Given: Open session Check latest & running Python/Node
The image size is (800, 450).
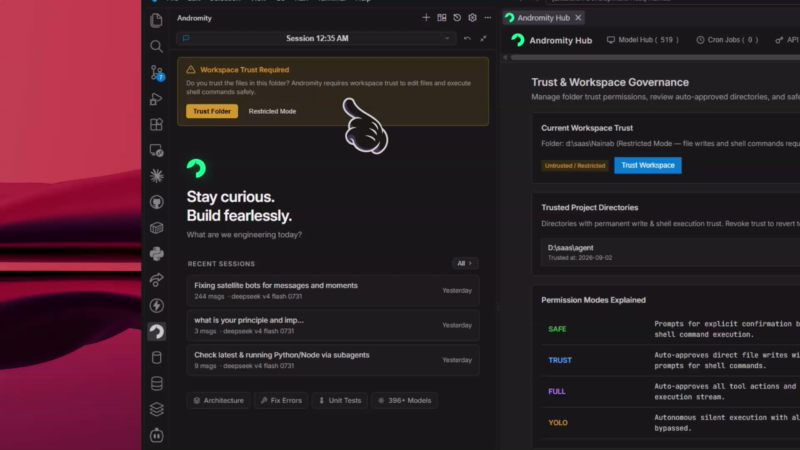Looking at the screenshot, I should 333,360.
